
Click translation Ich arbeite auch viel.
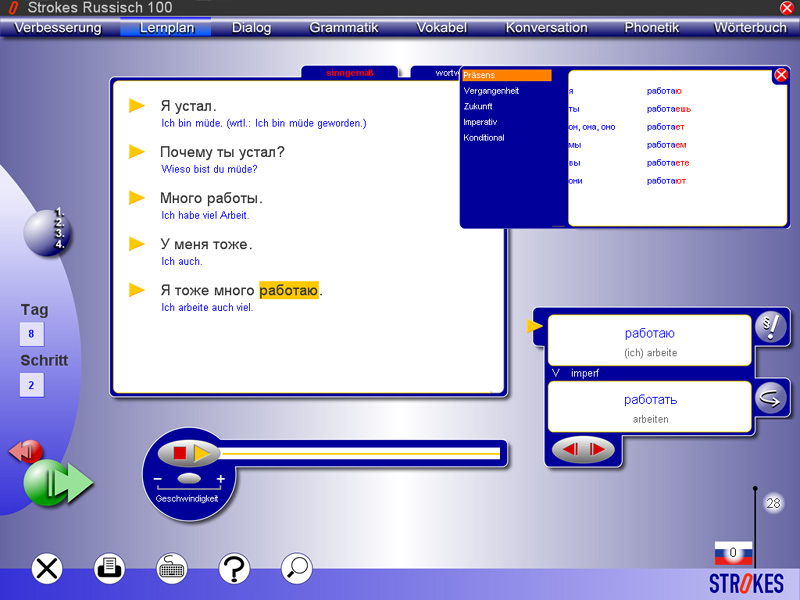pyautogui.click(x=207, y=308)
